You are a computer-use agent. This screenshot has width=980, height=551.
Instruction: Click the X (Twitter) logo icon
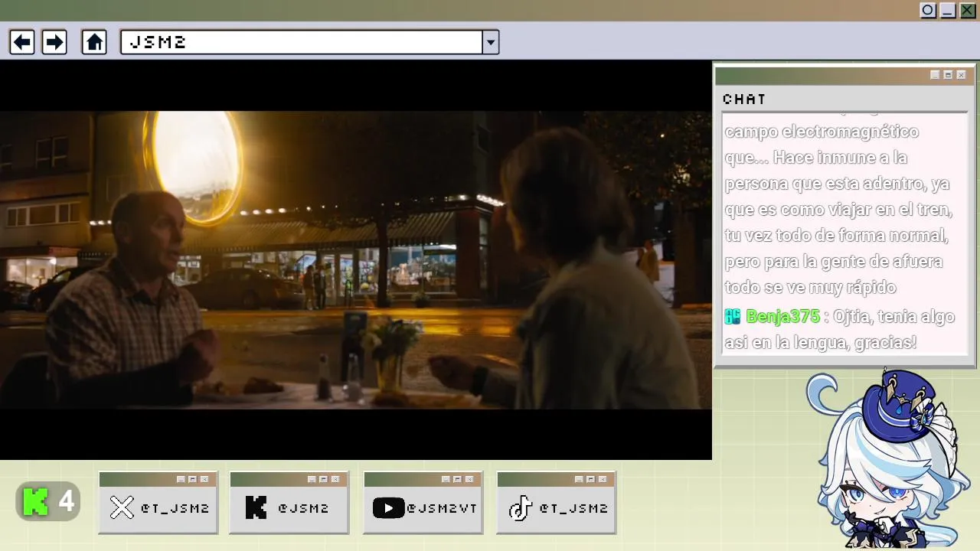click(x=122, y=507)
